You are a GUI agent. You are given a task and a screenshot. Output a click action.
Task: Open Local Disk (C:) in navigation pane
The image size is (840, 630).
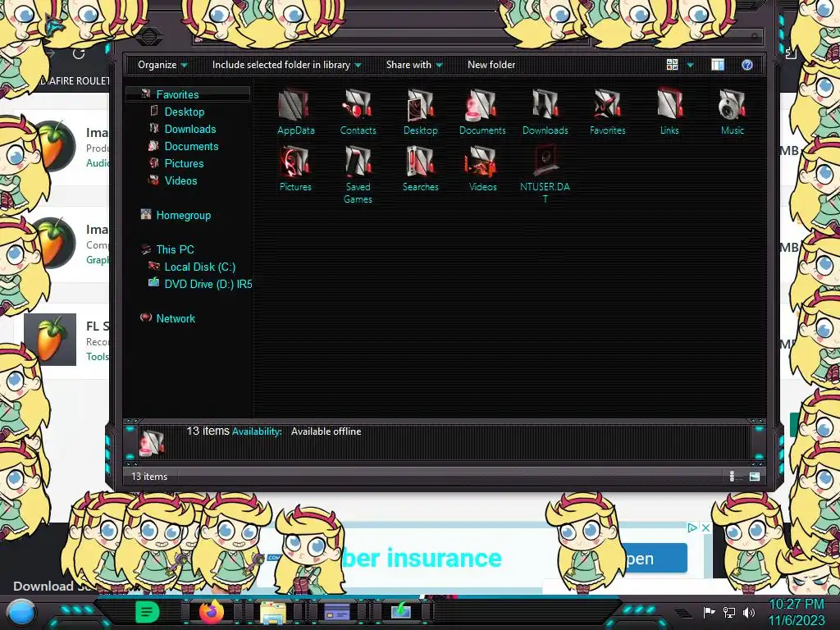pyautogui.click(x=199, y=267)
